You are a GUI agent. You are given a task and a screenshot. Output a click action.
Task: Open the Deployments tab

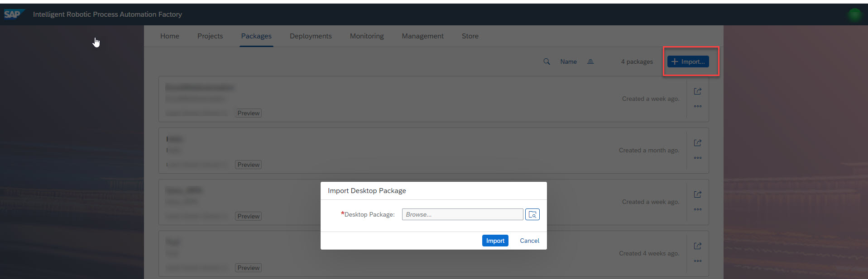pos(311,36)
